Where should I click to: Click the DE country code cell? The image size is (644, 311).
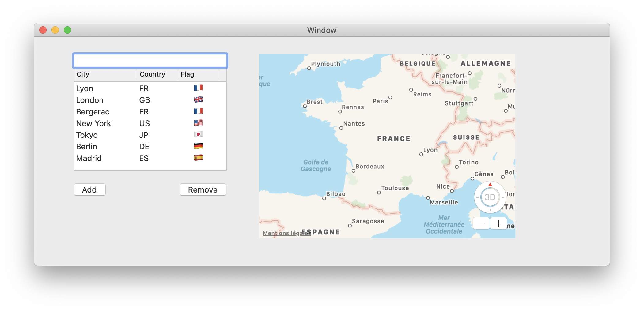[144, 147]
